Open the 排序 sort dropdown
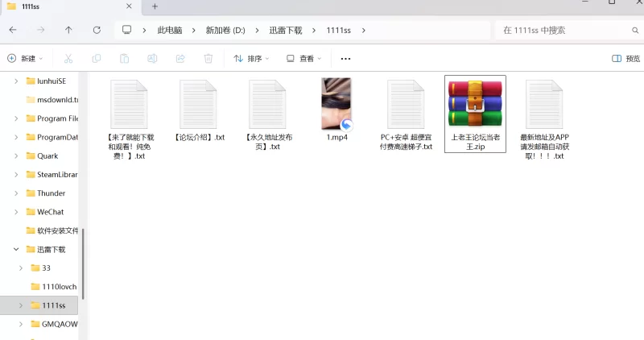This screenshot has height=340, width=644. (x=252, y=59)
